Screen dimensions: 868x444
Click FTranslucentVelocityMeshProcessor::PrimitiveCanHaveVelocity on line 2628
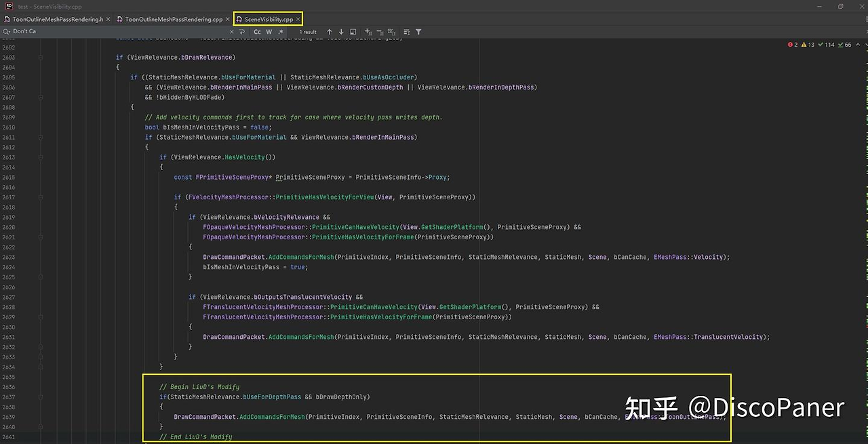pos(310,307)
